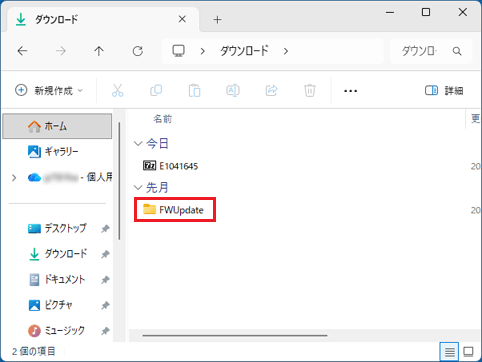Click pin icon next to ダウンロード
This screenshot has width=482, height=362.
pyautogui.click(x=105, y=254)
